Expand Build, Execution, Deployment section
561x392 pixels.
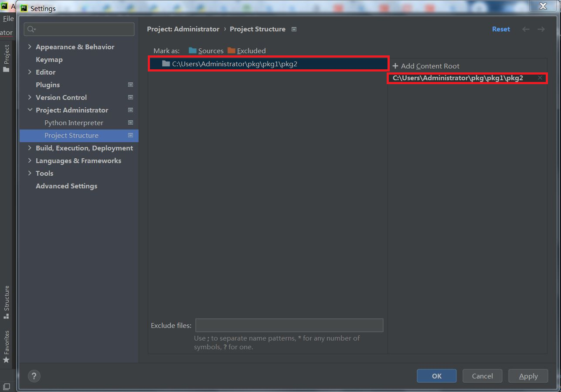[30, 148]
